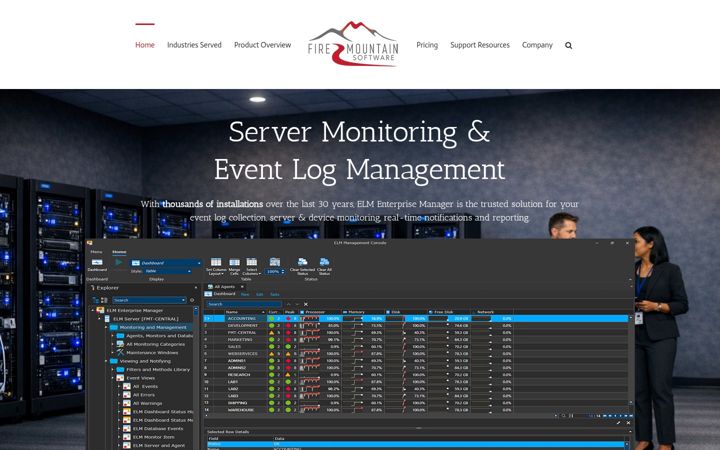This screenshot has height=450, width=720.
Task: Select the DEVELOPMENT agent row
Action: [x=416, y=326]
